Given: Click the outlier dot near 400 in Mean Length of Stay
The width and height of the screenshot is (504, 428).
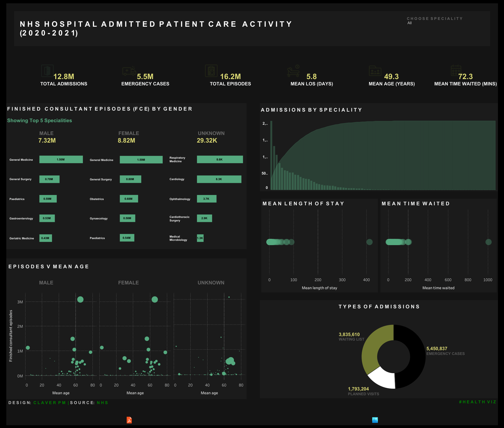Looking at the screenshot, I should pos(369,242).
